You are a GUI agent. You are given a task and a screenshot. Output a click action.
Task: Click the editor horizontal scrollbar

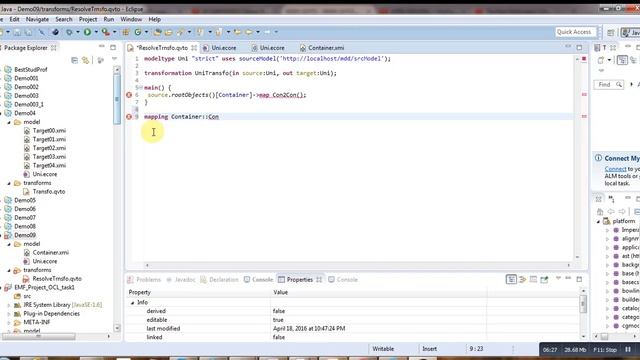358,265
